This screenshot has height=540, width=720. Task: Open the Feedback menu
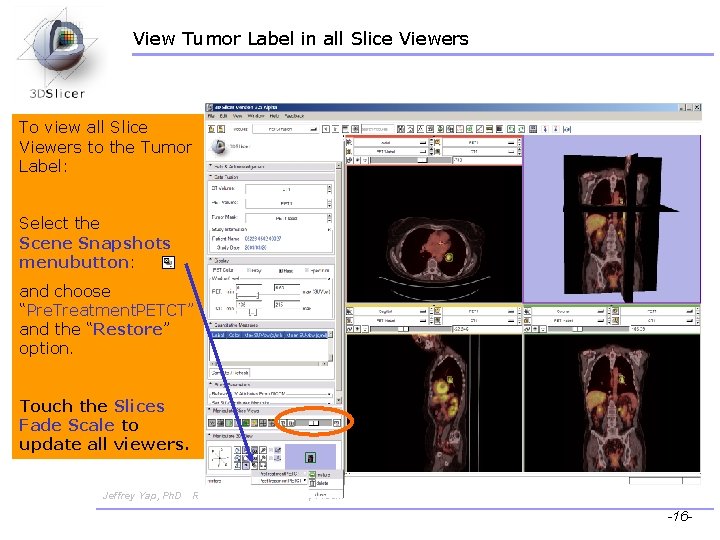coord(294,116)
